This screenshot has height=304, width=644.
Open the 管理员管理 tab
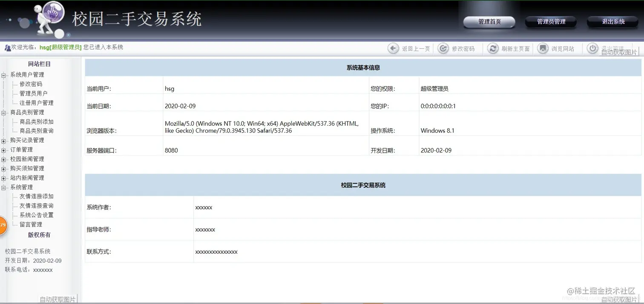[551, 22]
